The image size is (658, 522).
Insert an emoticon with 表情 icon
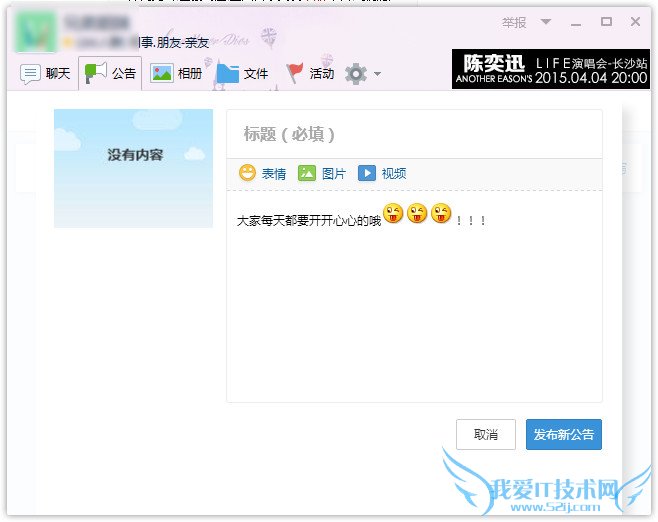262,173
